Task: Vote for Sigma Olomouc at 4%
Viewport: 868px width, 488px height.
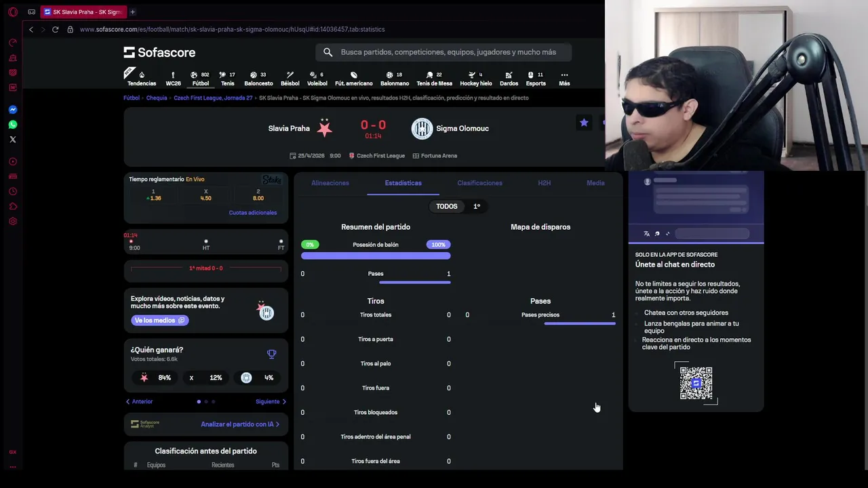Action: tap(257, 378)
